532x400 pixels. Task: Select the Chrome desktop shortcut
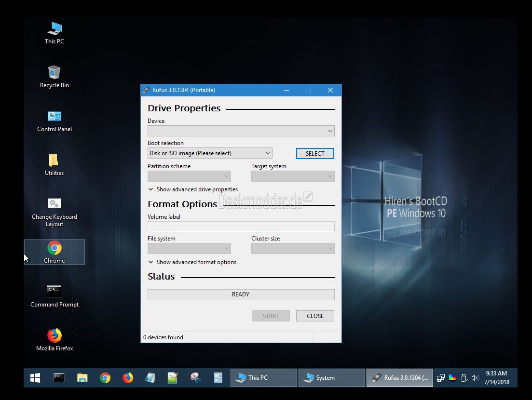click(55, 252)
